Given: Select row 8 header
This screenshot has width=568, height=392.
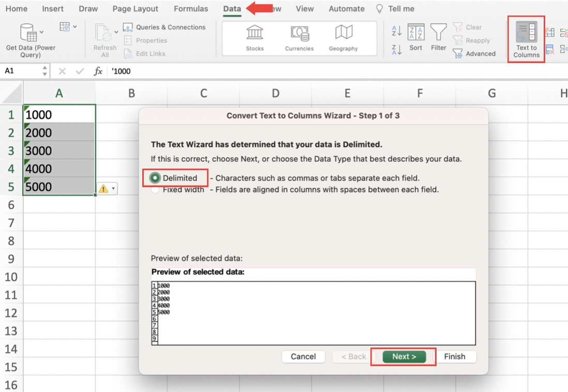Looking at the screenshot, I should point(11,241).
